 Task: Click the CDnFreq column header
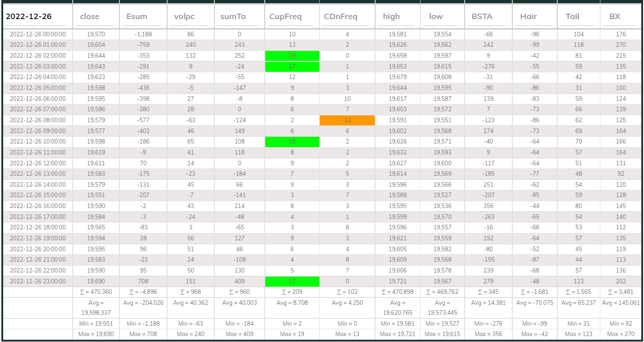[341, 17]
